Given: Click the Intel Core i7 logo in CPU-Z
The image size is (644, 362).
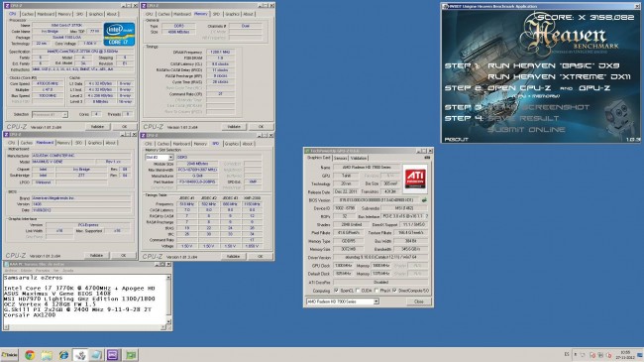Looking at the screenshot, I should pos(120,34).
